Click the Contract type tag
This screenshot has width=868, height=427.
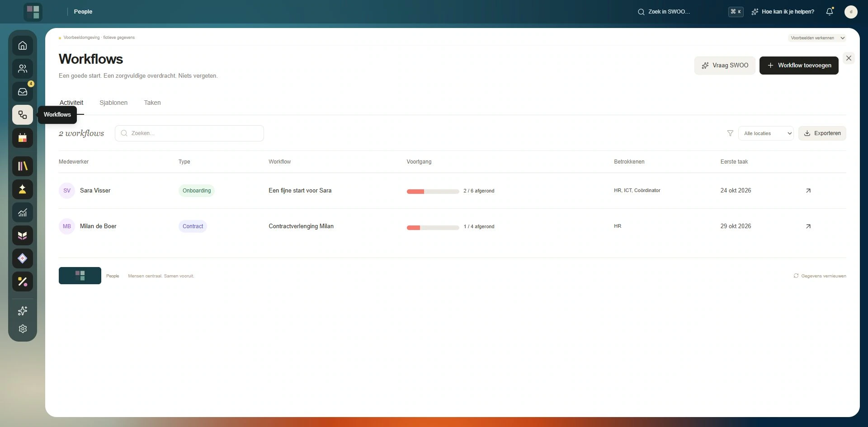coord(193,226)
